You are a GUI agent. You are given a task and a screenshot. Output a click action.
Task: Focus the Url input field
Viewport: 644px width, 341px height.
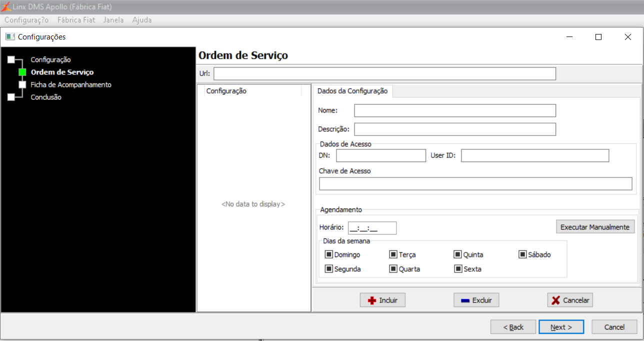click(x=384, y=73)
